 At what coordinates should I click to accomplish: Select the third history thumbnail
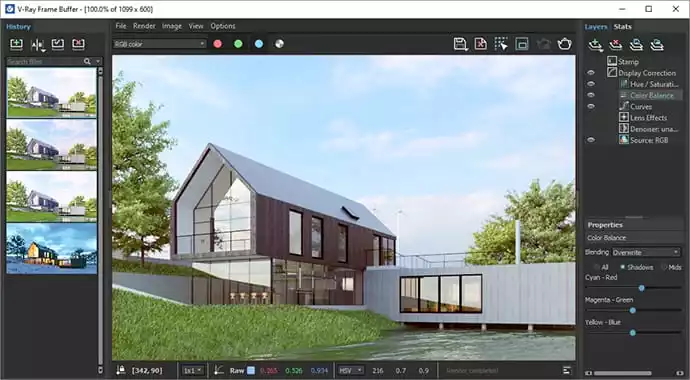click(x=51, y=196)
